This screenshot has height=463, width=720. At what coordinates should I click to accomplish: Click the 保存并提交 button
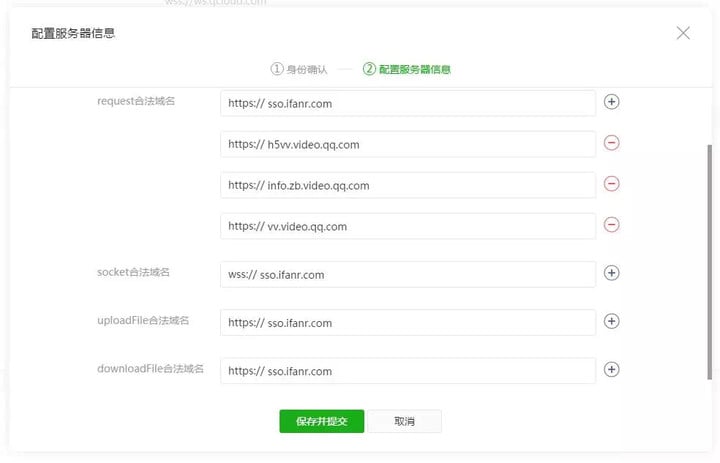[321, 421]
